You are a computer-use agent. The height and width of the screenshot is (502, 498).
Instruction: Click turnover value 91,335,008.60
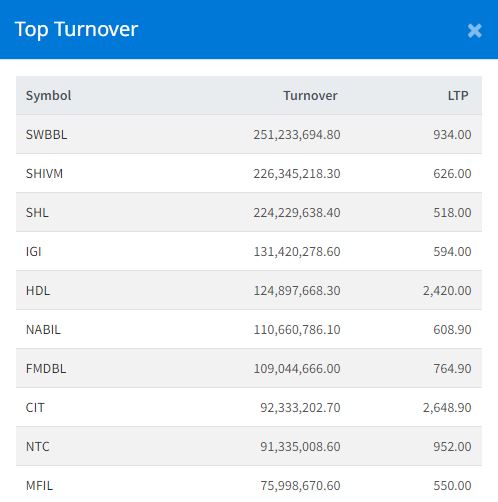[300, 447]
